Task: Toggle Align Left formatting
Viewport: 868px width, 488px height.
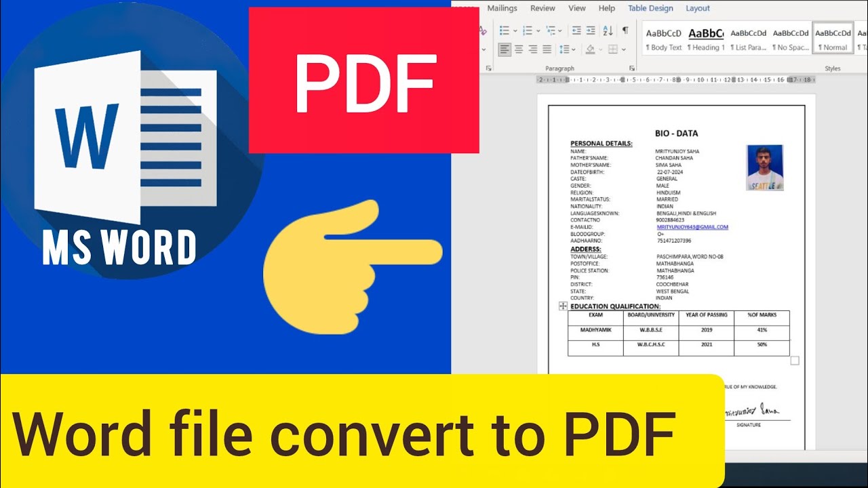Action: click(505, 49)
